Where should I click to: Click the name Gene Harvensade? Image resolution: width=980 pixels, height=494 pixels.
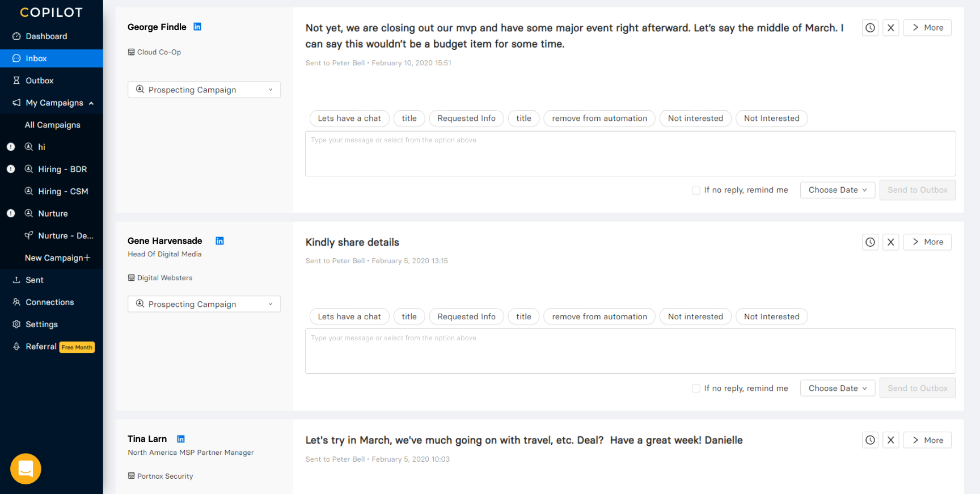click(x=164, y=241)
